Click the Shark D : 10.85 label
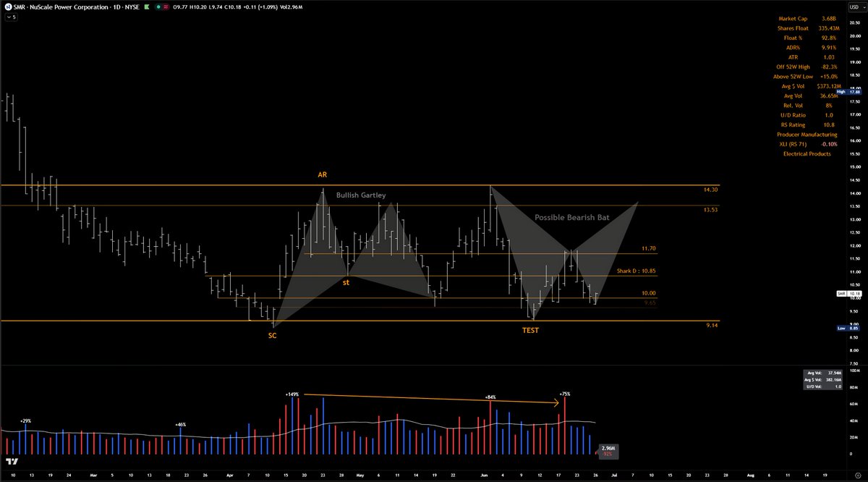This screenshot has width=868, height=482. [636, 271]
